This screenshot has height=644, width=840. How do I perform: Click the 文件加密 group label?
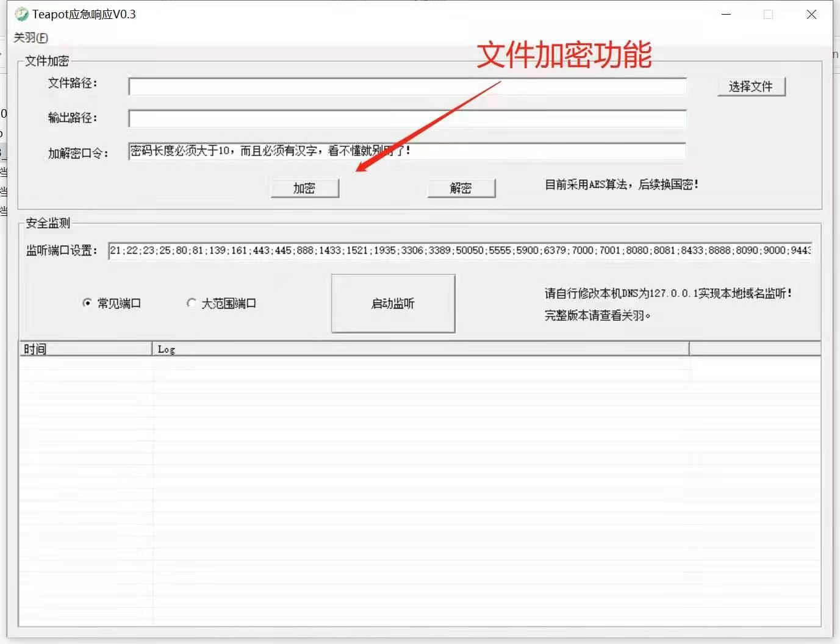click(x=47, y=61)
